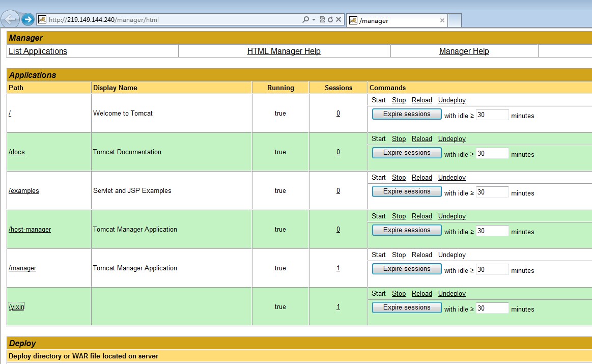Open the root / application path link

10,114
